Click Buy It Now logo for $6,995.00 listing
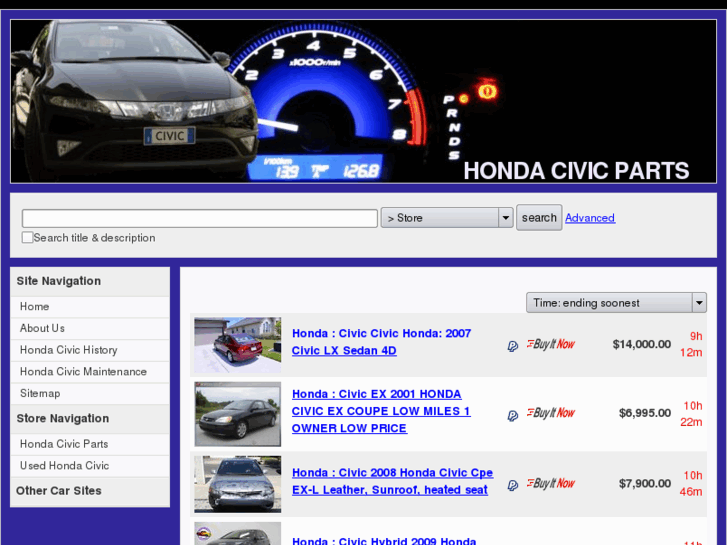This screenshot has height=545, width=727. (550, 413)
